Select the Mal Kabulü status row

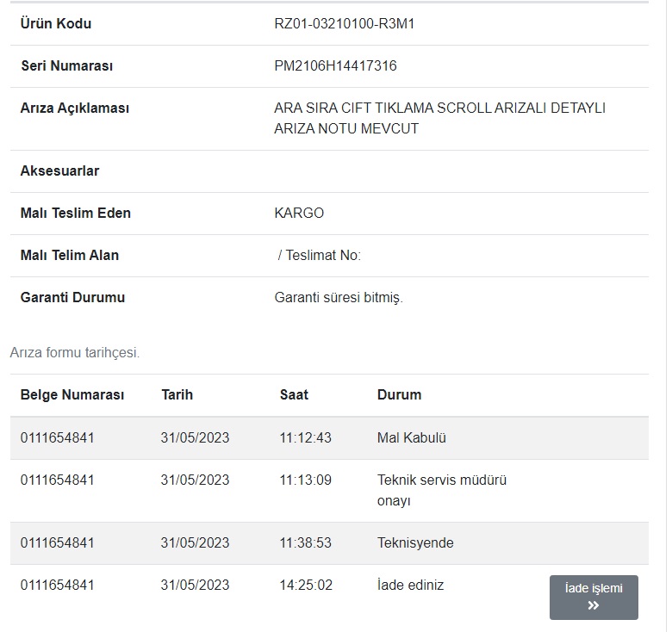point(329,438)
